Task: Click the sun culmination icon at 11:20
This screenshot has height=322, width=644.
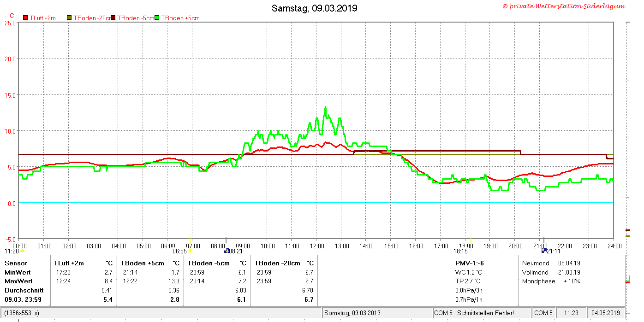Action: point(22,251)
